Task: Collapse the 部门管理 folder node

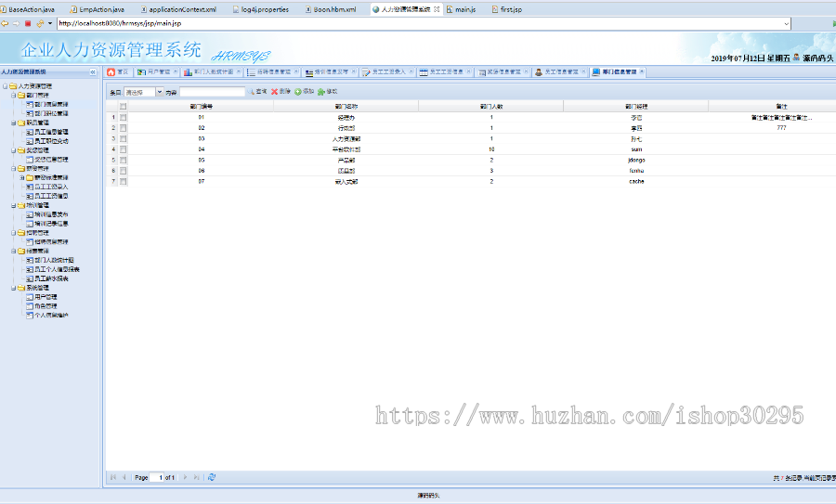Action: coord(13,95)
